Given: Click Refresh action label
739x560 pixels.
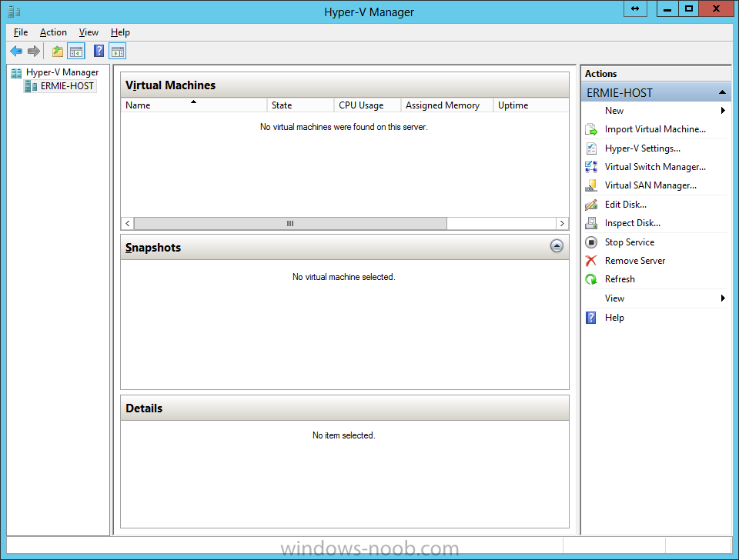Looking at the screenshot, I should pyautogui.click(x=620, y=279).
